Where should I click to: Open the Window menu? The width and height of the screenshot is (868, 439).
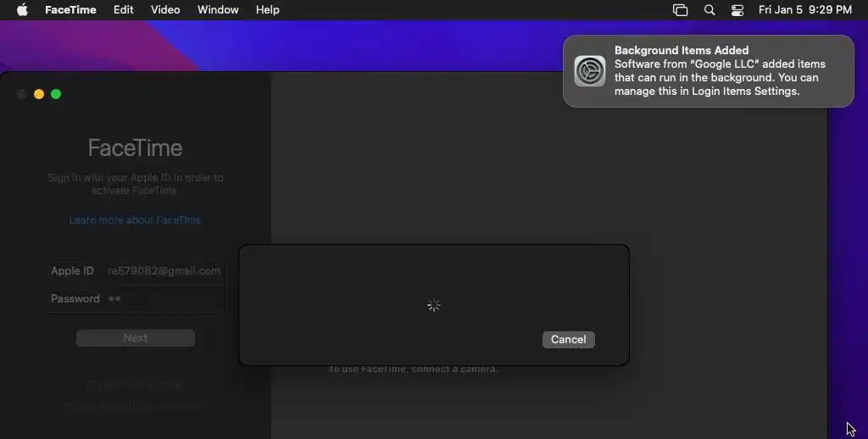pos(218,10)
